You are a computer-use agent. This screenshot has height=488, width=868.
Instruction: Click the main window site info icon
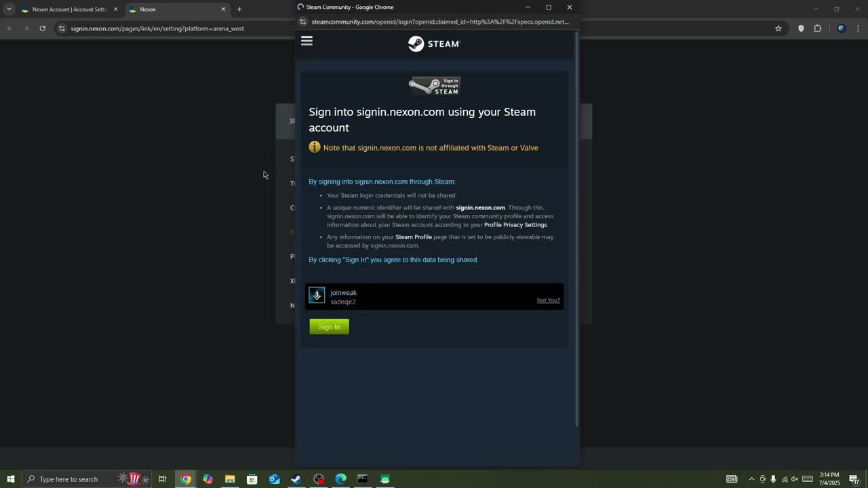62,28
